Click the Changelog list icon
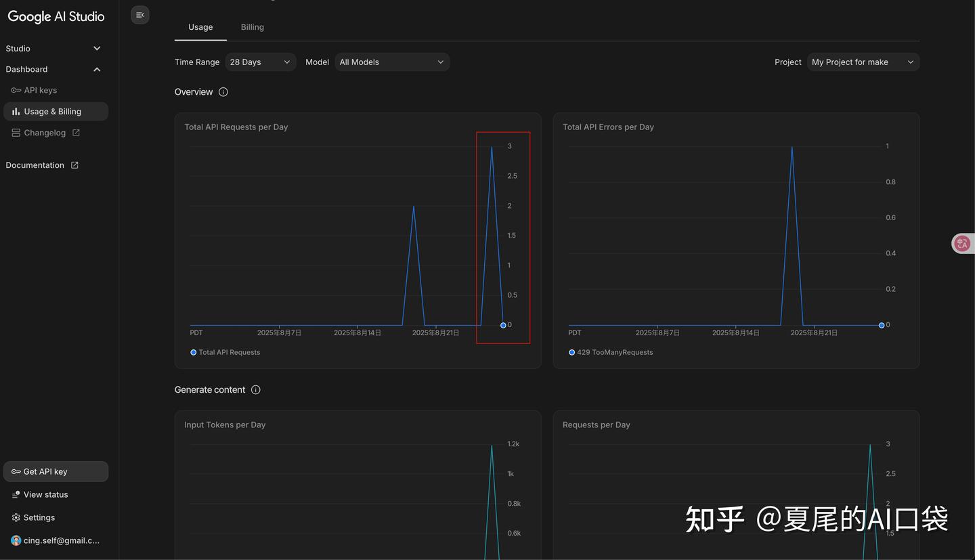Image resolution: width=975 pixels, height=560 pixels. [x=16, y=133]
